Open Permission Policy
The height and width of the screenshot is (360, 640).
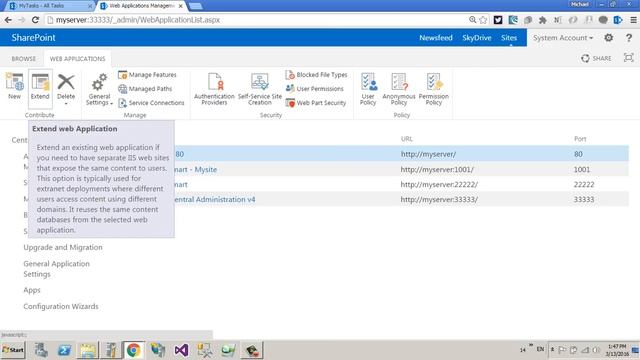point(433,89)
